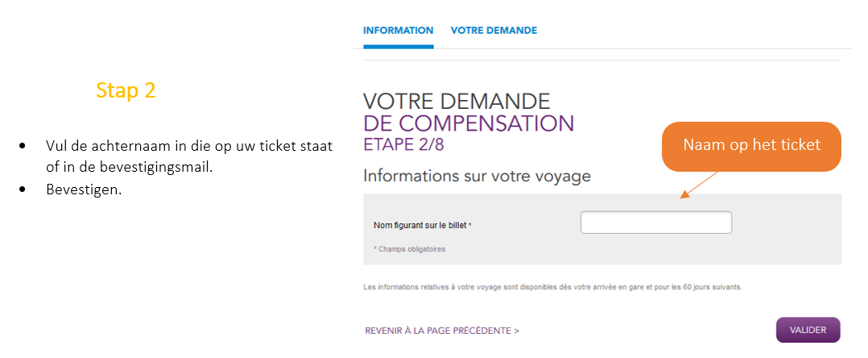Switch to the VOTRE DEMANDE tab
Screen dimensions: 868x358
(494, 31)
